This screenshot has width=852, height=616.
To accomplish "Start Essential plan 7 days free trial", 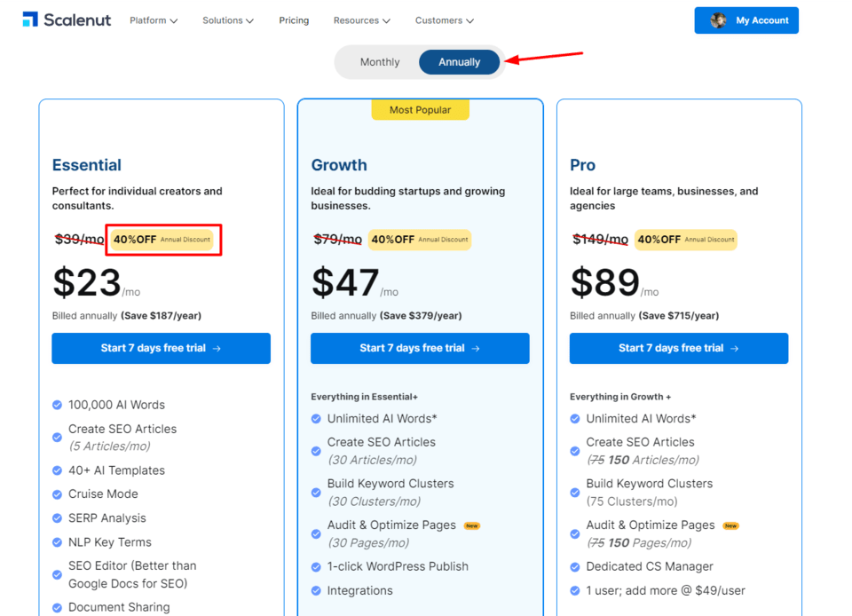I will pyautogui.click(x=161, y=348).
